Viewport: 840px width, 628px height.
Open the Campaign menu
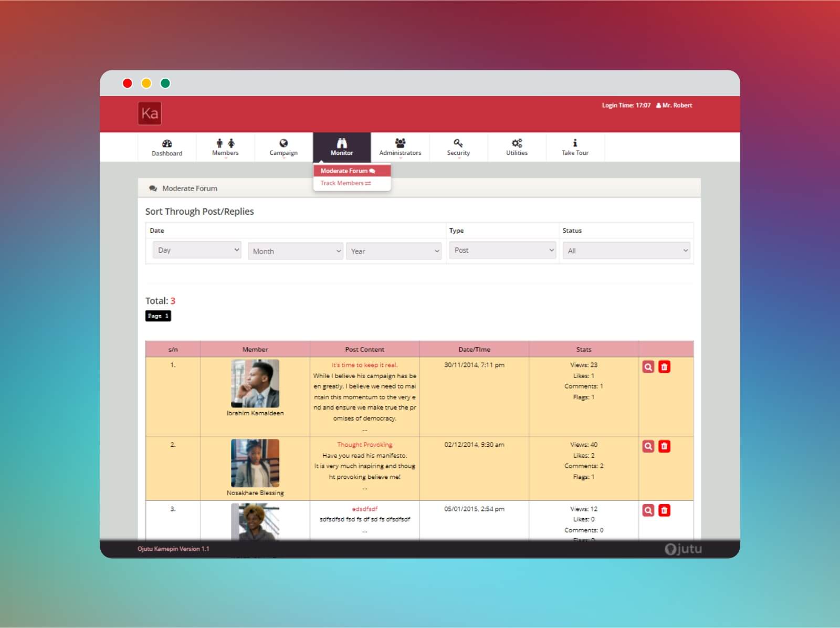click(283, 148)
